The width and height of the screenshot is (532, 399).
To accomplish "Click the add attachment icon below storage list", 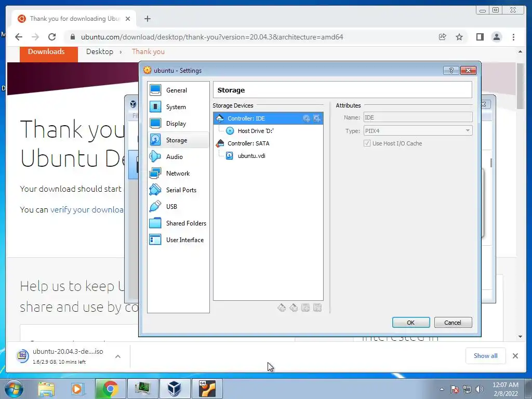I will 305,308.
